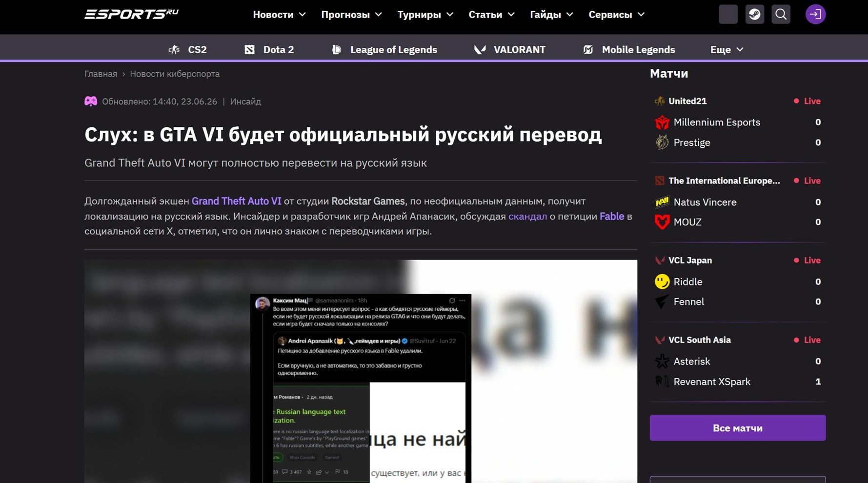Follow the скандал link in article
The height and width of the screenshot is (483, 868).
(x=527, y=216)
